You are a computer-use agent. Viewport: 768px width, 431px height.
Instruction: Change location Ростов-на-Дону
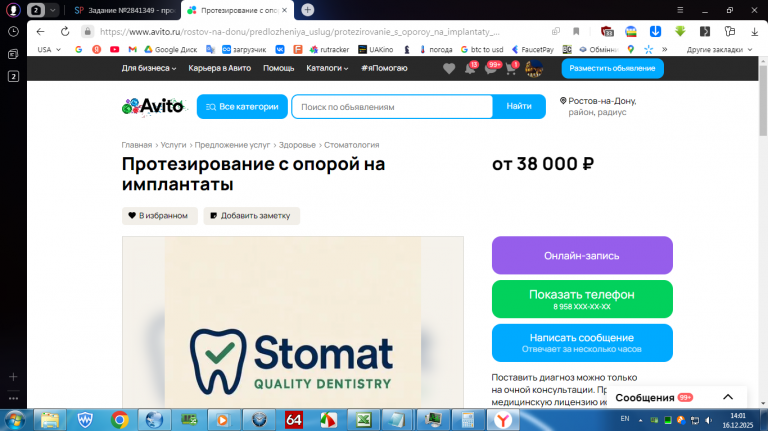[x=598, y=106]
